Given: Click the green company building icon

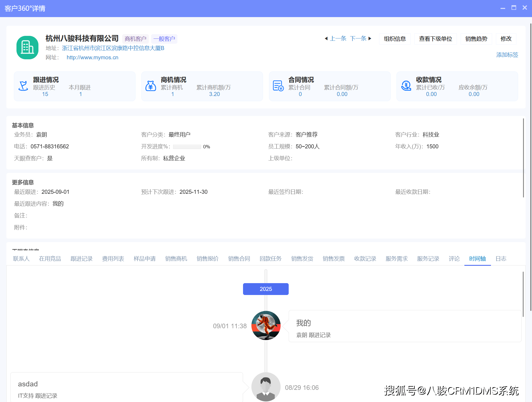Looking at the screenshot, I should (27, 47).
